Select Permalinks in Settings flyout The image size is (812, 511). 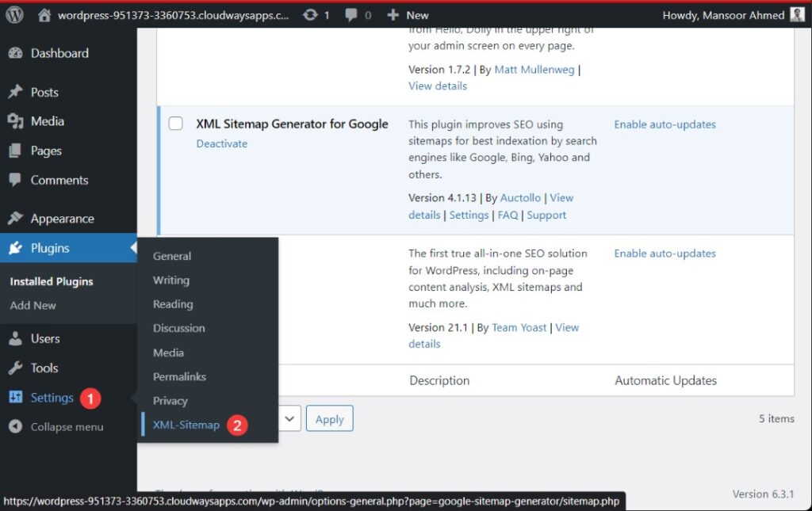coord(179,376)
